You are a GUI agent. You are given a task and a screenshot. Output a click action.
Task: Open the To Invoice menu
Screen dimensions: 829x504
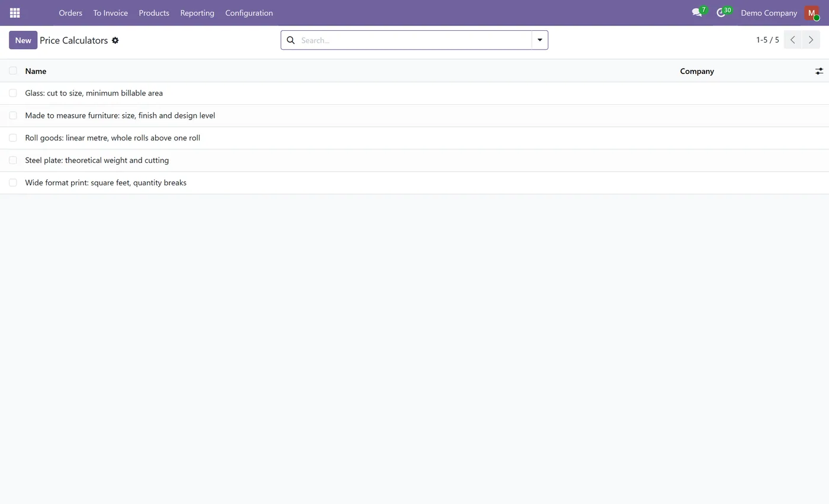click(x=110, y=12)
